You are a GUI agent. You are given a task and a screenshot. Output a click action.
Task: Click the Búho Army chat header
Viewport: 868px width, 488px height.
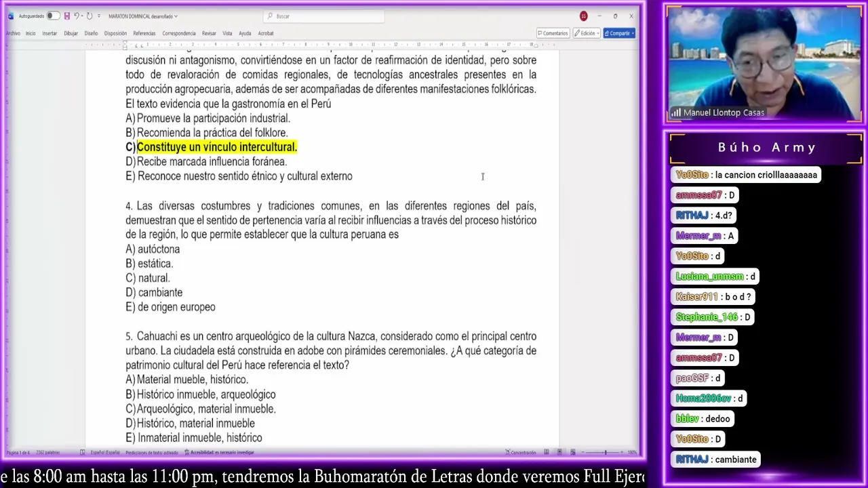[766, 147]
